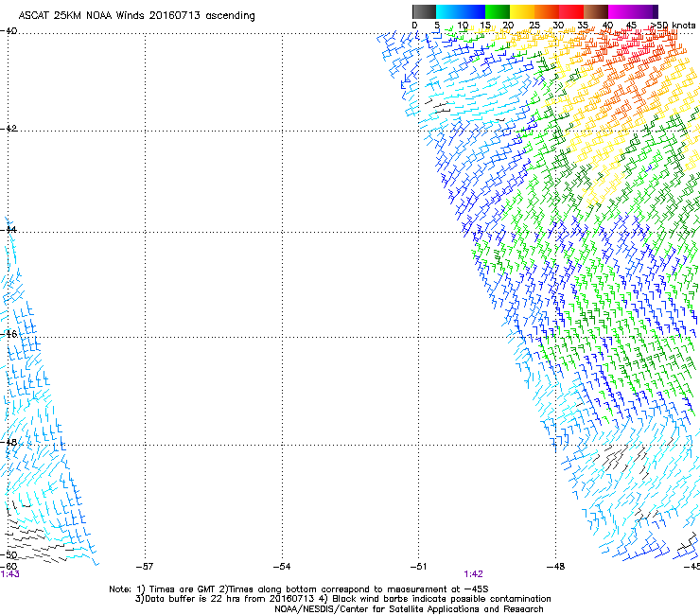Image resolution: width=700 pixels, height=615 pixels.
Task: Click the latitude label '-50'
Action: [9, 554]
